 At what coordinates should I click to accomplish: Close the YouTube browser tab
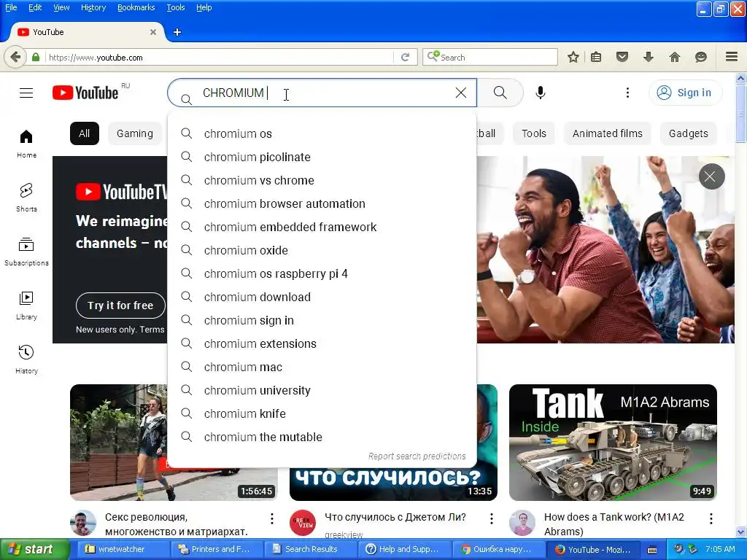click(153, 32)
